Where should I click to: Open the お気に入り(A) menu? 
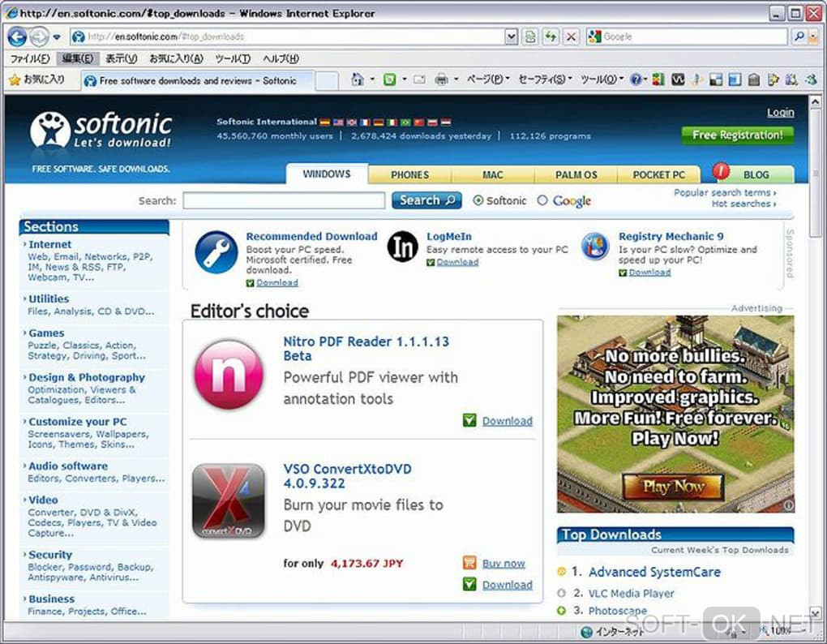click(176, 58)
